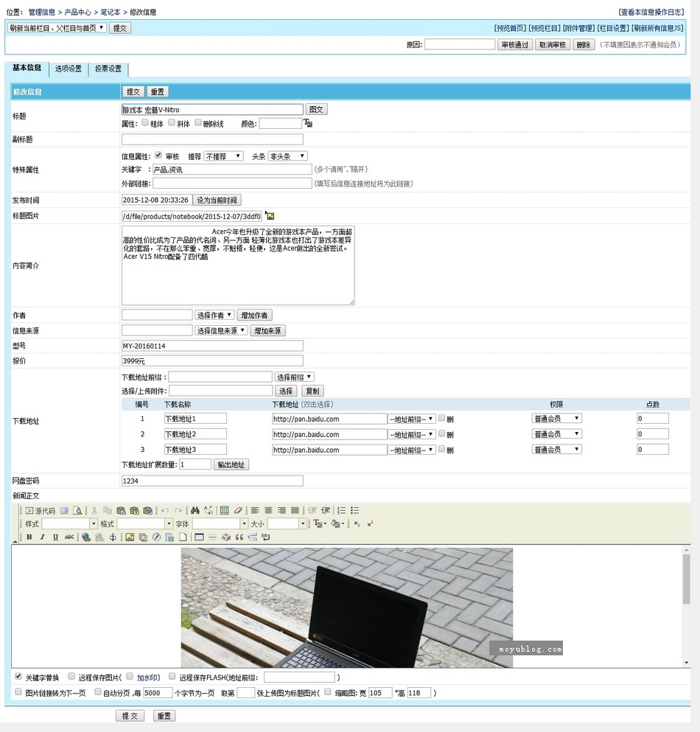Open the 刷新当前栏目、父栏目与首页 dropdown
This screenshot has width=700, height=732.
coord(57,28)
